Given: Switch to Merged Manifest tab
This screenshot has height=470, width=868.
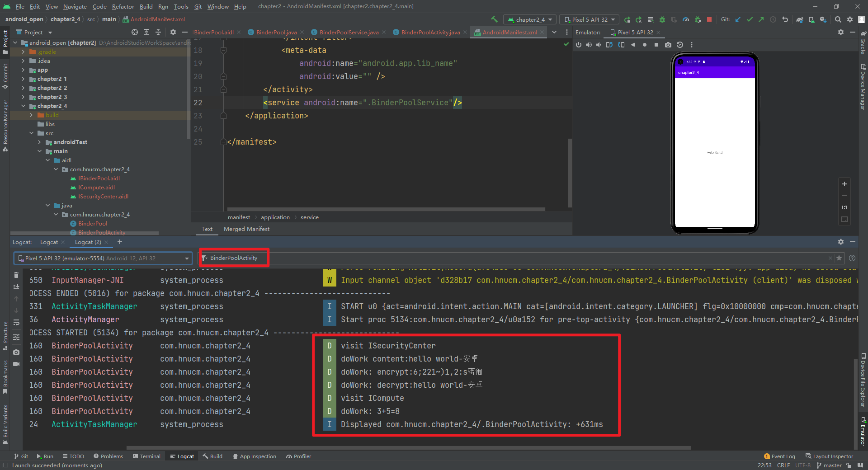Looking at the screenshot, I should pyautogui.click(x=246, y=229).
